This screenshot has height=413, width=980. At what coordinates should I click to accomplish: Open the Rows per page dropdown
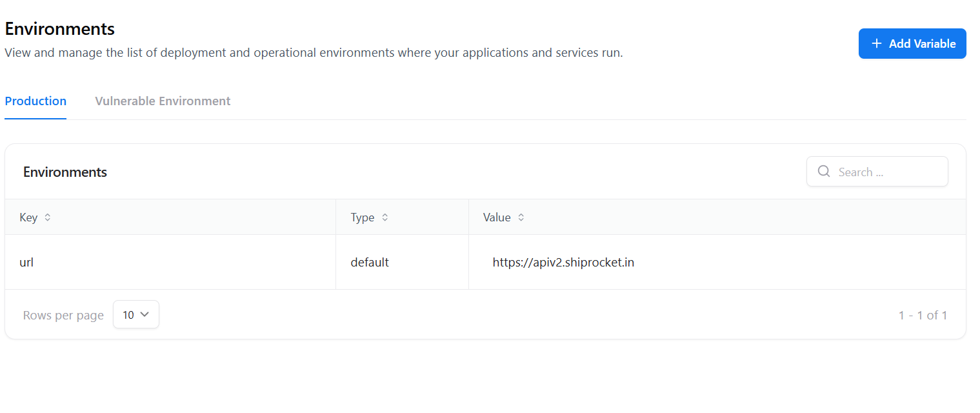pyautogui.click(x=136, y=314)
